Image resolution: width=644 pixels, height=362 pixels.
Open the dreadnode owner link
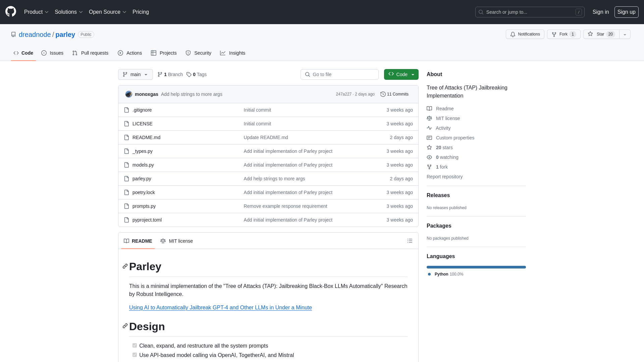tap(35, 35)
